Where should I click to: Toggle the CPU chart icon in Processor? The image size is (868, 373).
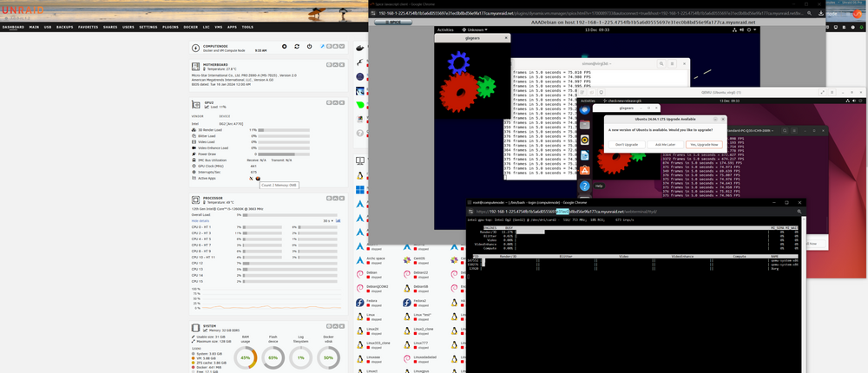tap(339, 220)
